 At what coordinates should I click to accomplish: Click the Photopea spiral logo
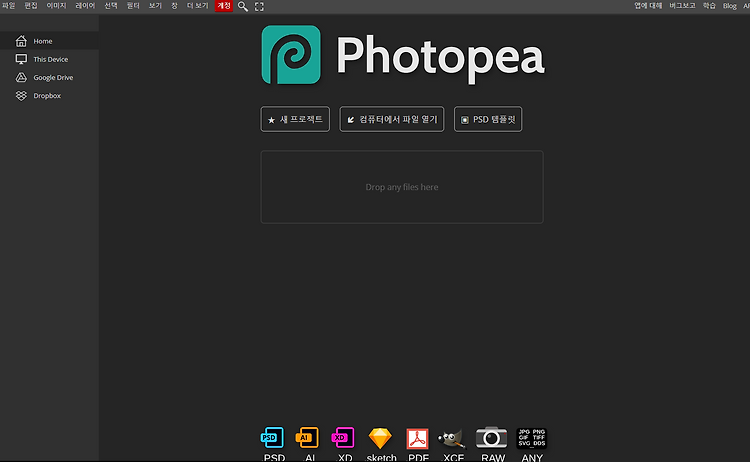(x=291, y=55)
